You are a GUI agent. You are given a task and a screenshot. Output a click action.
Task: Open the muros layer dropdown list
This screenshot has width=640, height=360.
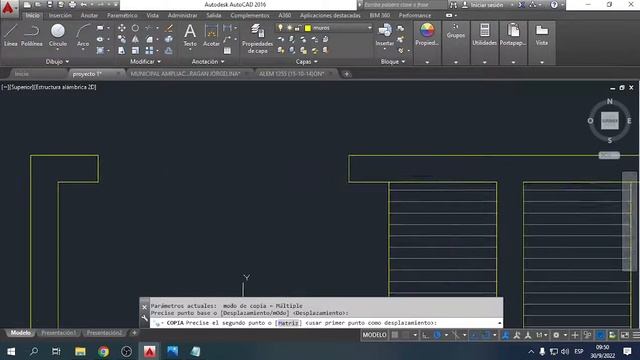pyautogui.click(x=369, y=28)
